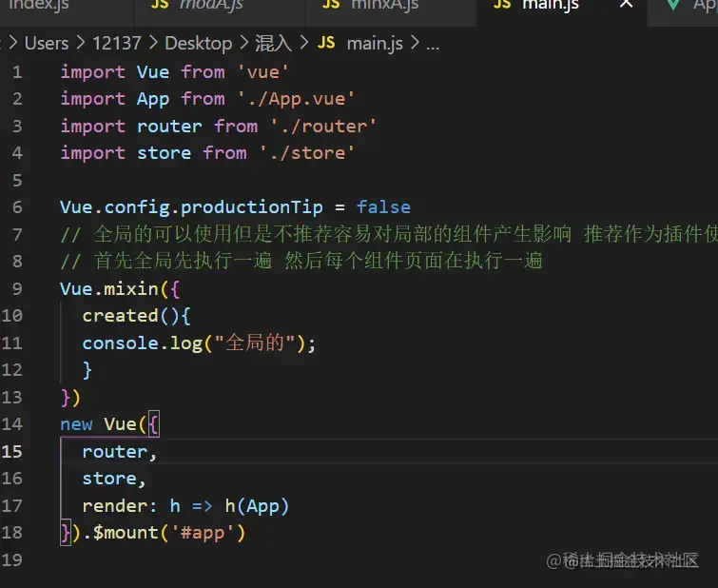Click the router, property line
The image size is (718, 588).
coord(119,452)
